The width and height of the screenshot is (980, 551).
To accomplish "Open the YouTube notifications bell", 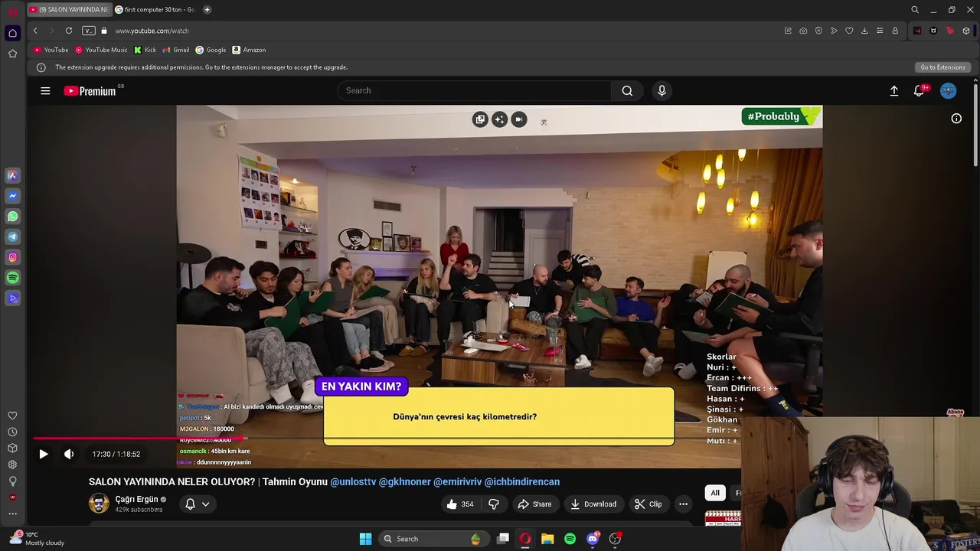I will [919, 90].
